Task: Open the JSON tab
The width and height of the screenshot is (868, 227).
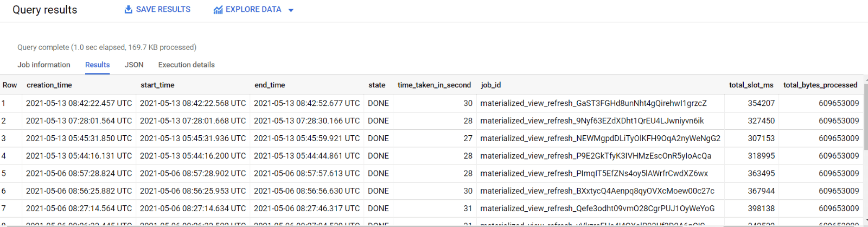Action: (x=134, y=65)
